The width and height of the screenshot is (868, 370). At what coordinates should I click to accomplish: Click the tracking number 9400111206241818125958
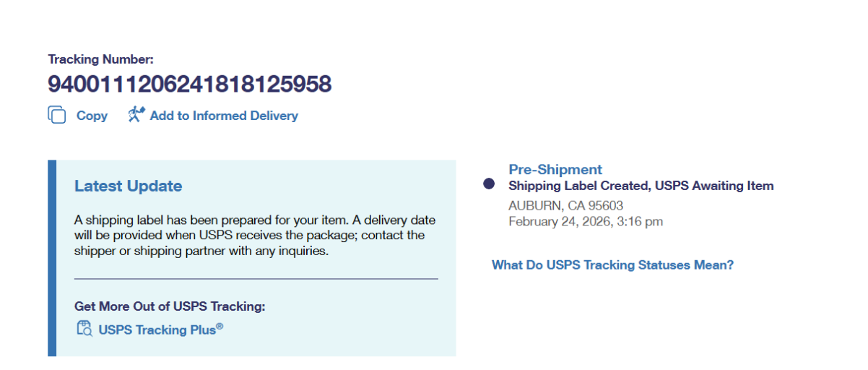189,85
